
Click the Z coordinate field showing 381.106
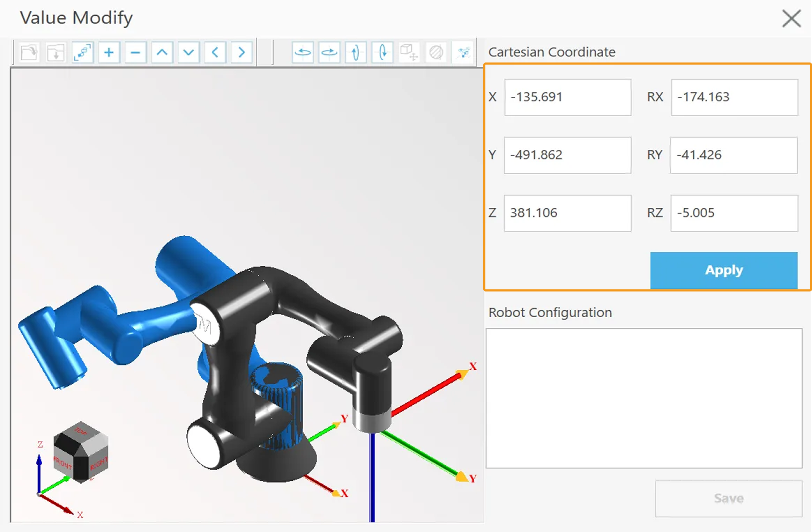tap(568, 213)
